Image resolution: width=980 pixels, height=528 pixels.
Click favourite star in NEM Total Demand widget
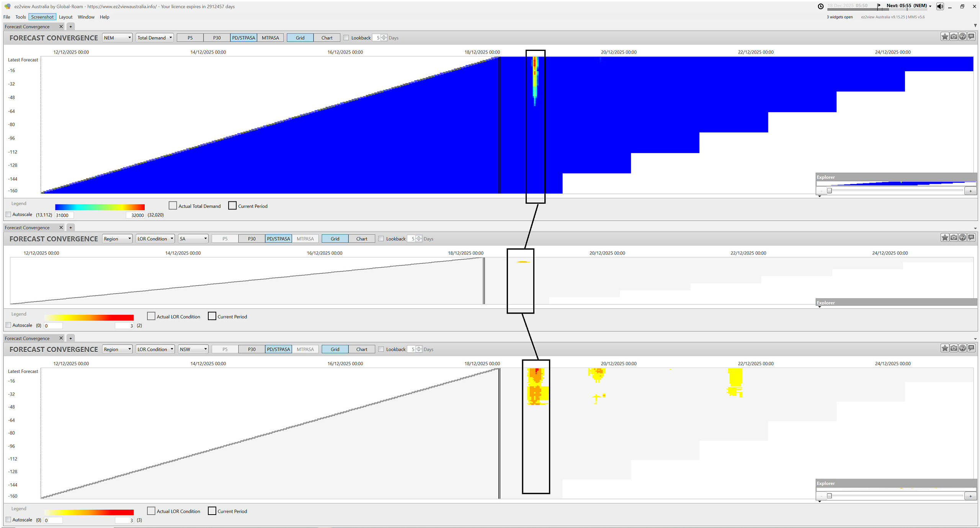point(944,37)
